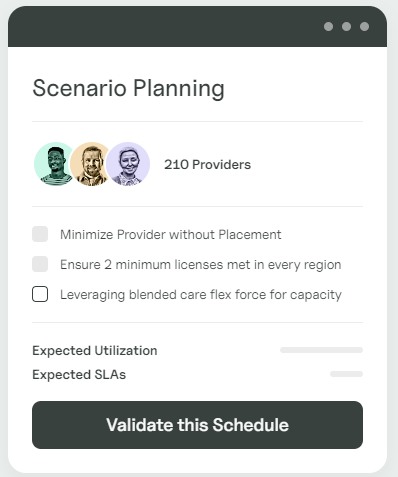Click the middle dot in the window header
Viewport: 398px width, 477px height.
[x=346, y=26]
